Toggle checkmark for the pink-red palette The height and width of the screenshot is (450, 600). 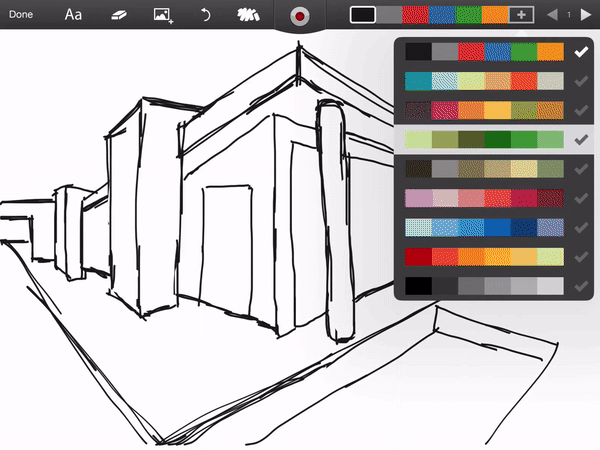point(581,198)
